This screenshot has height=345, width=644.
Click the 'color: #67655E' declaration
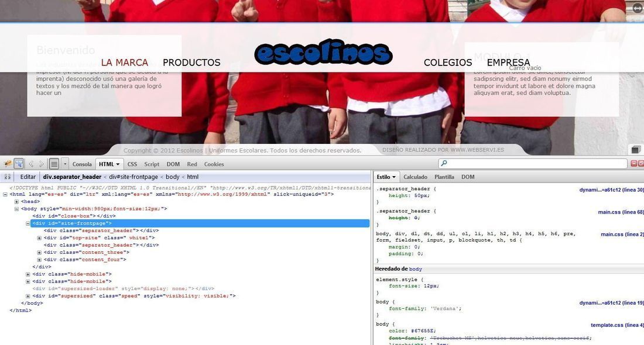coord(412,330)
